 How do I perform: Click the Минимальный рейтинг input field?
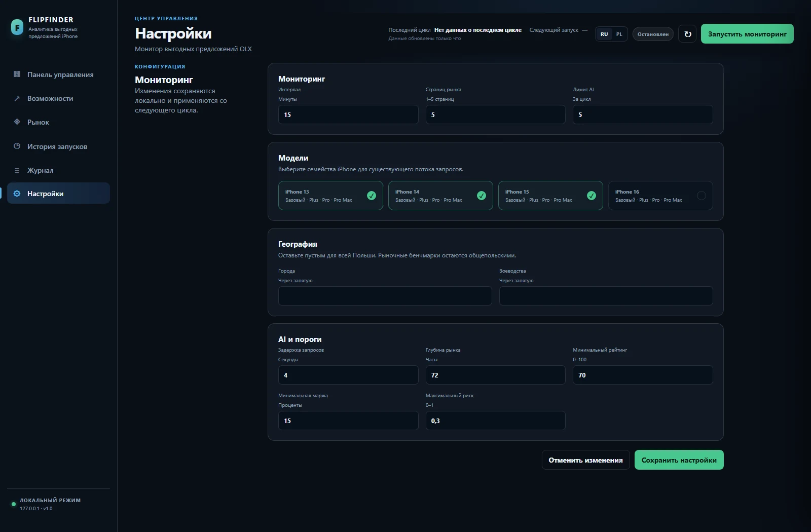pyautogui.click(x=643, y=375)
